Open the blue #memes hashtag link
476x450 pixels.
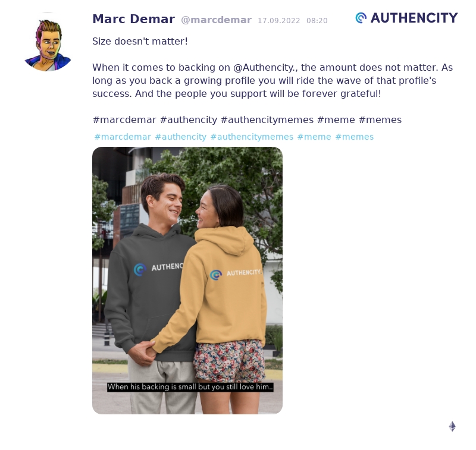coord(354,137)
